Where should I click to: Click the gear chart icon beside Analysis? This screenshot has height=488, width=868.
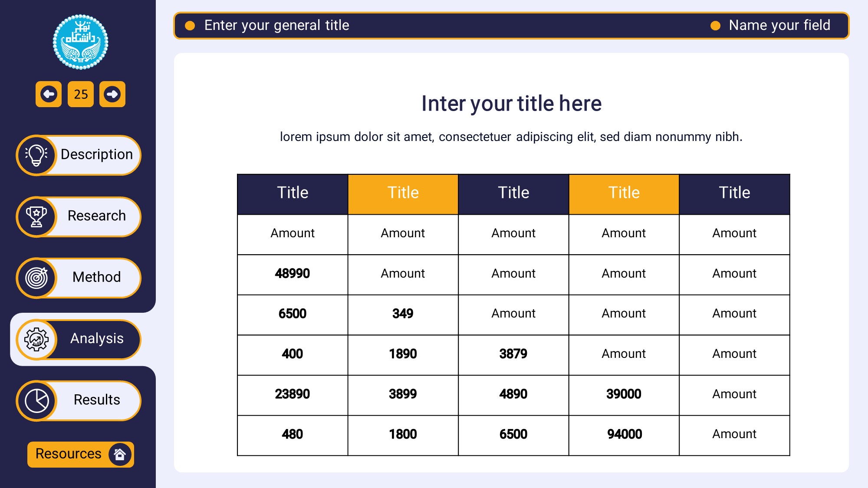(37, 339)
